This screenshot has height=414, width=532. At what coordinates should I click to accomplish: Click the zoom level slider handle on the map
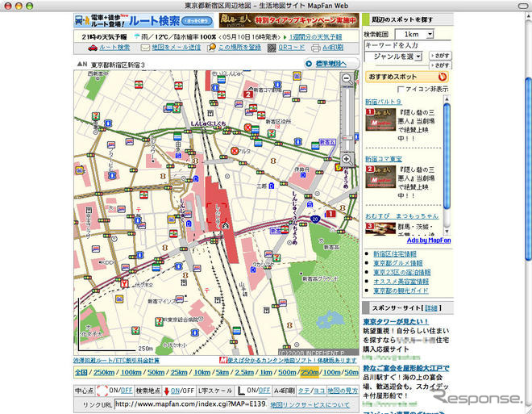point(347,138)
